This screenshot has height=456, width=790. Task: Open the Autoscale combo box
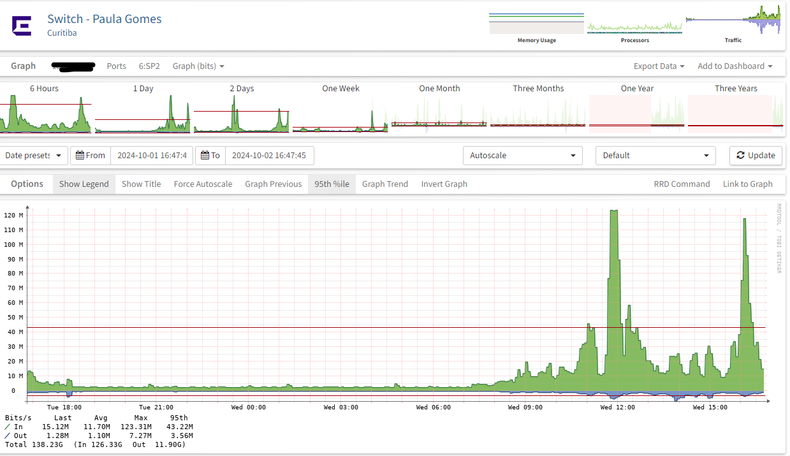pyautogui.click(x=523, y=156)
